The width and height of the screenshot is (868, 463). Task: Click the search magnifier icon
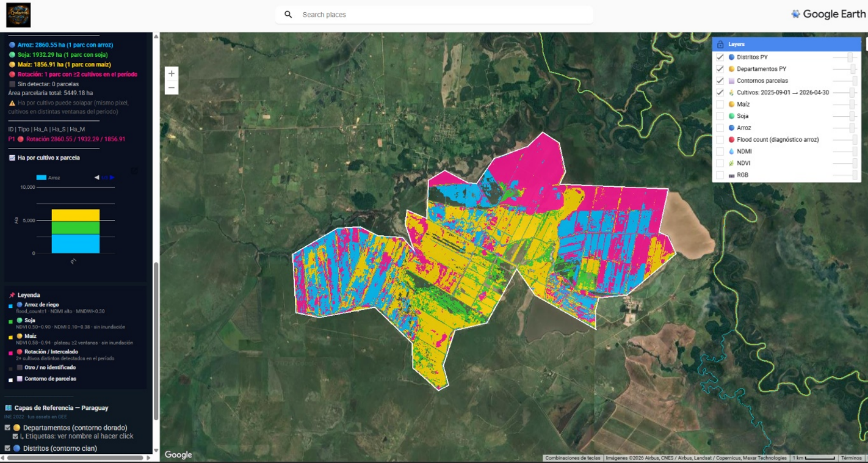pyautogui.click(x=288, y=15)
